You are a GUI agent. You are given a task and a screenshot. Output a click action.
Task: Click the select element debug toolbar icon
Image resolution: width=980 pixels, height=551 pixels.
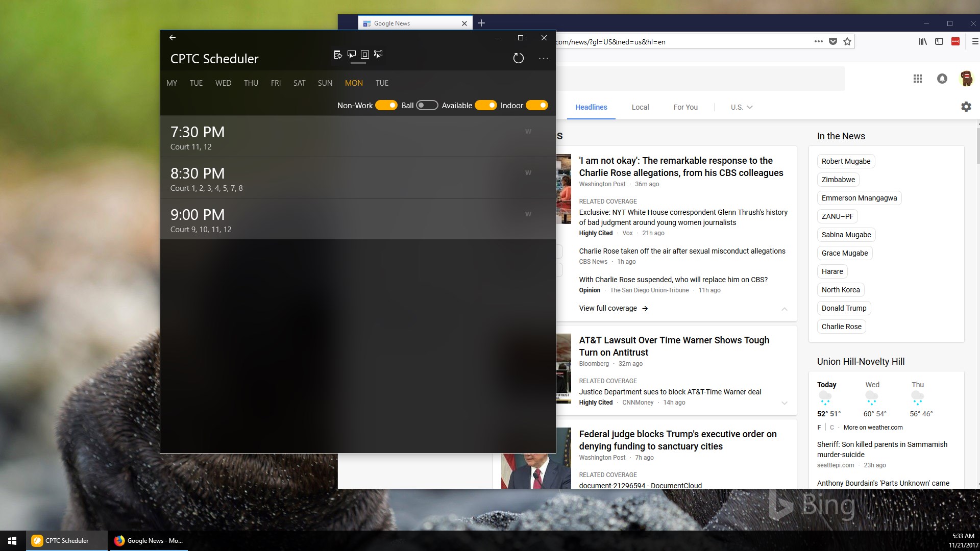point(352,55)
